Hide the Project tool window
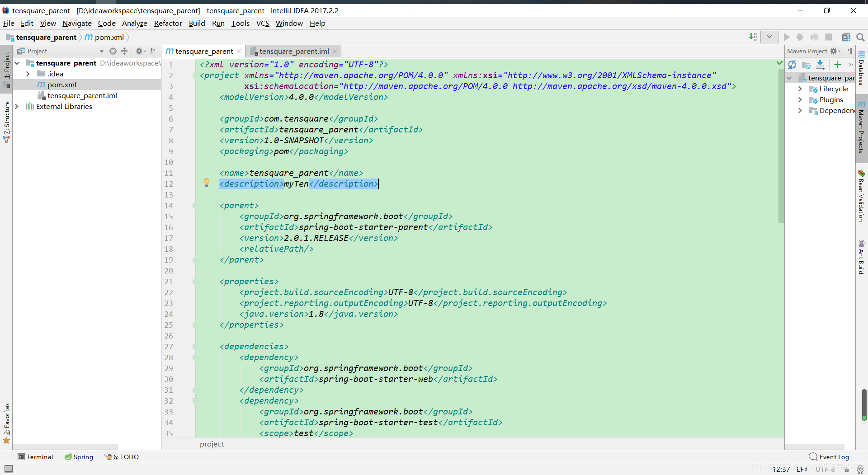The image size is (868, 475). (x=154, y=51)
